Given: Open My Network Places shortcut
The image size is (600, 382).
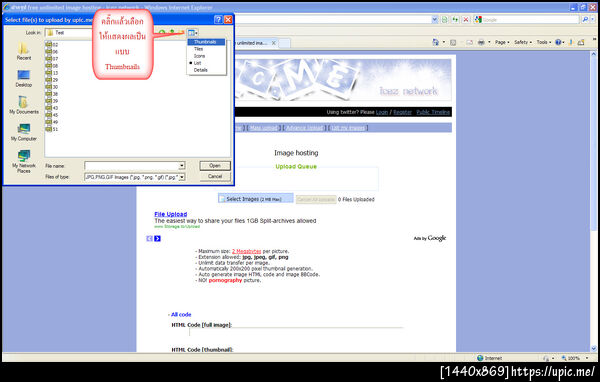Looking at the screenshot, I should tap(24, 161).
